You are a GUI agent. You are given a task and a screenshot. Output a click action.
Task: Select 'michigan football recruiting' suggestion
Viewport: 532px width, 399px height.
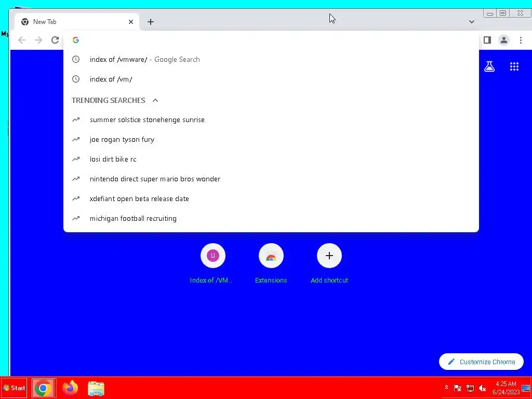pyautogui.click(x=271, y=218)
